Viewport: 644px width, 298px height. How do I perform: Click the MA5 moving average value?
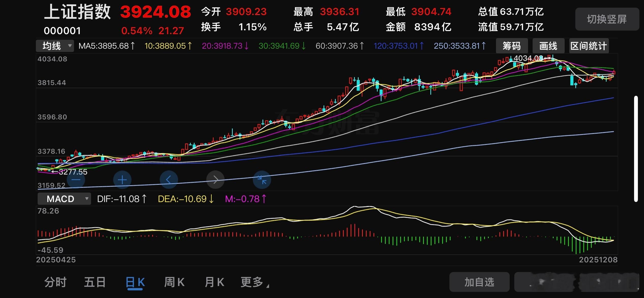pyautogui.click(x=107, y=46)
